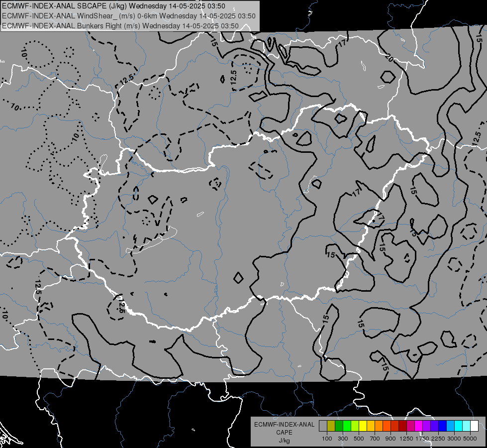Image resolution: width=487 pixels, height=448 pixels.
Task: Click the cyan legend swatch
Action: 459,426
